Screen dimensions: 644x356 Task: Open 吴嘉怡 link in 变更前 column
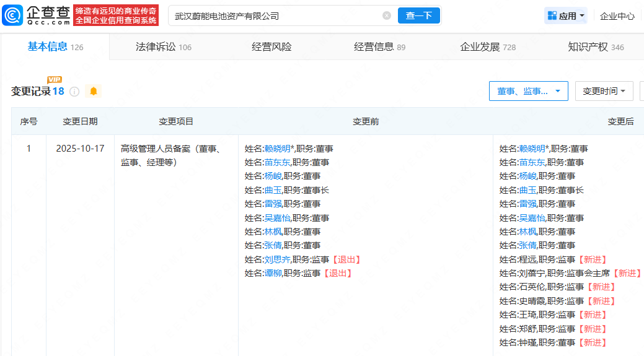tap(277, 218)
